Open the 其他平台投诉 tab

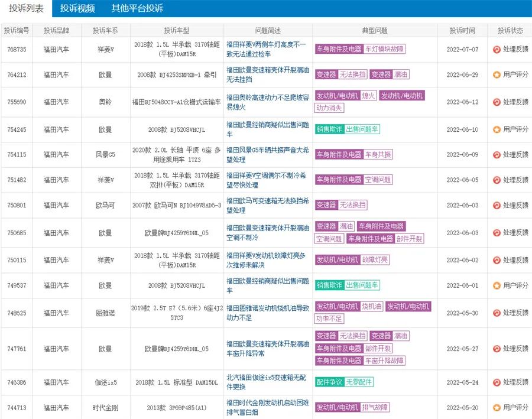(x=137, y=8)
